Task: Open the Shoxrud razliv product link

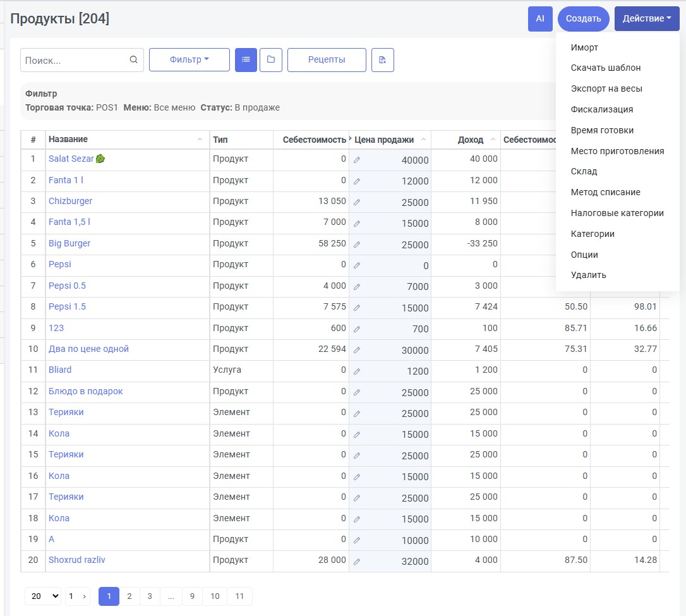Action: click(x=77, y=560)
